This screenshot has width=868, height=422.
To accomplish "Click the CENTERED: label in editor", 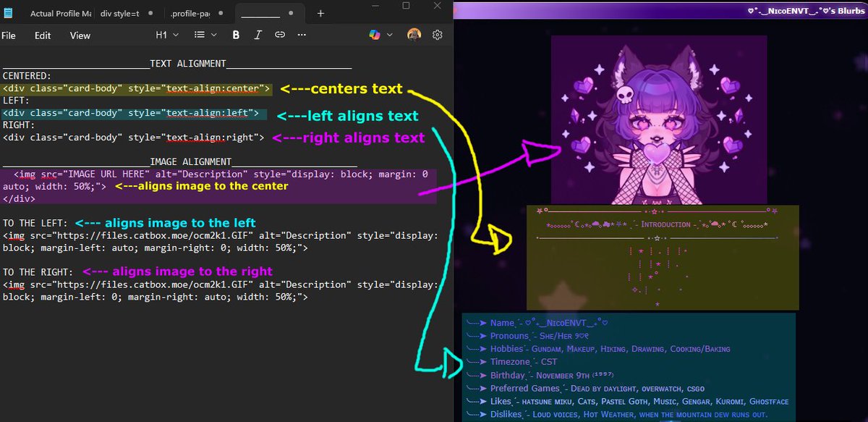I will coord(27,76).
